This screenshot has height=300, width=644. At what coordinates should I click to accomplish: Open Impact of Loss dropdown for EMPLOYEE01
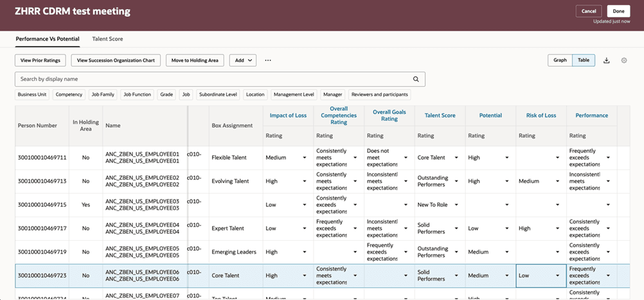tap(305, 157)
